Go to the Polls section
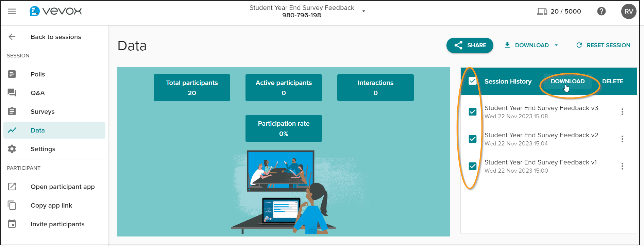 pos(37,74)
